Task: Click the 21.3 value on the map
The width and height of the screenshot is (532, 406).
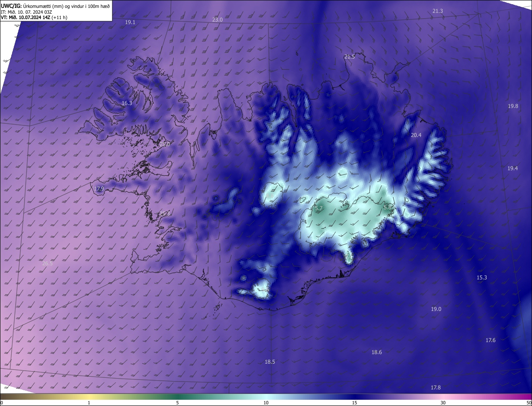Action: coord(438,11)
